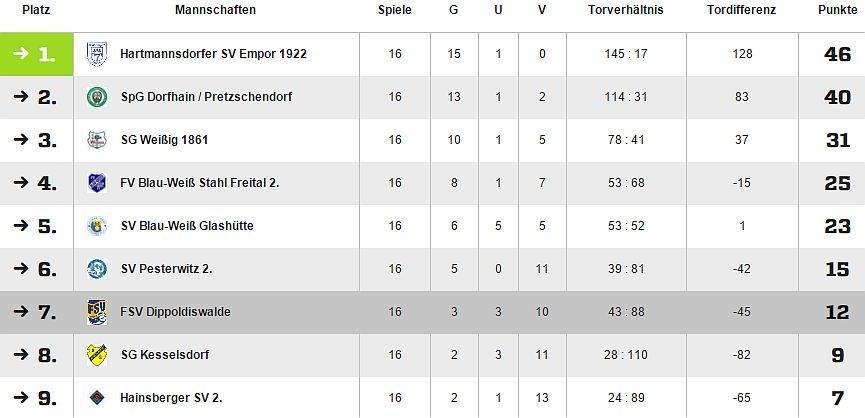Select the Hainsberger SV 2. team name
The image size is (865, 418).
pos(171,398)
